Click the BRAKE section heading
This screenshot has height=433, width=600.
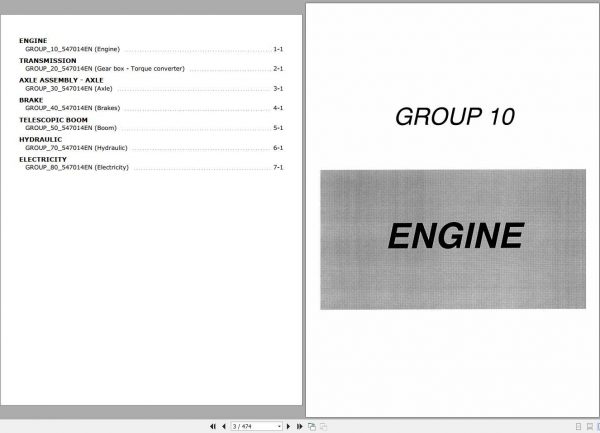tap(31, 100)
